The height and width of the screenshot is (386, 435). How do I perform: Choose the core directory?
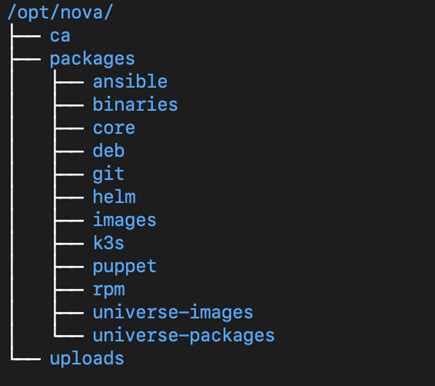pos(114,128)
